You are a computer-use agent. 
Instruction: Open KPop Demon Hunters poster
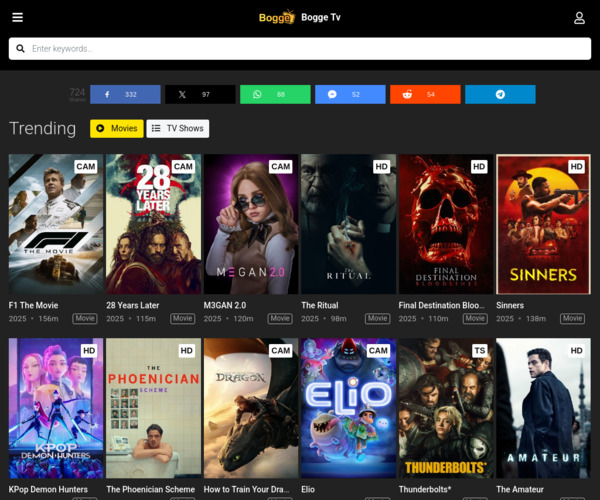pos(56,408)
